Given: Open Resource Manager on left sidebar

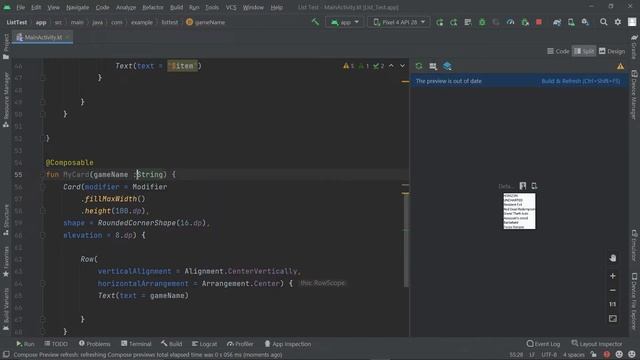Looking at the screenshot, I should pyautogui.click(x=6, y=99).
